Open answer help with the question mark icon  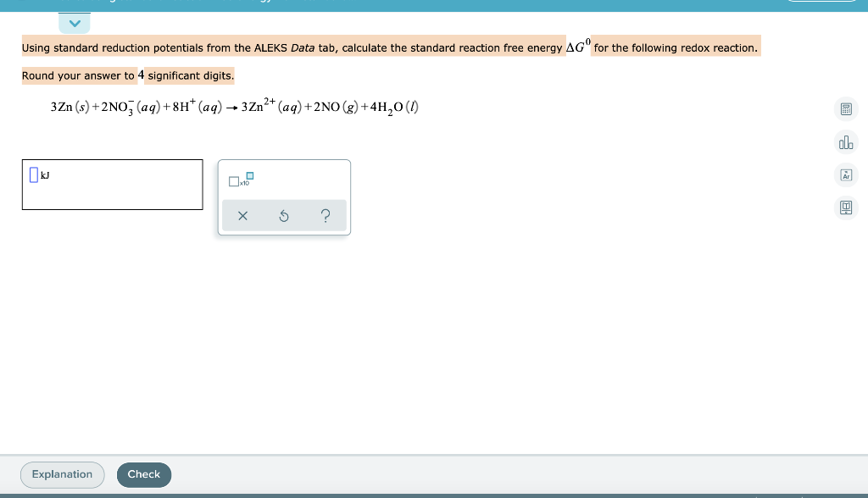pos(325,215)
